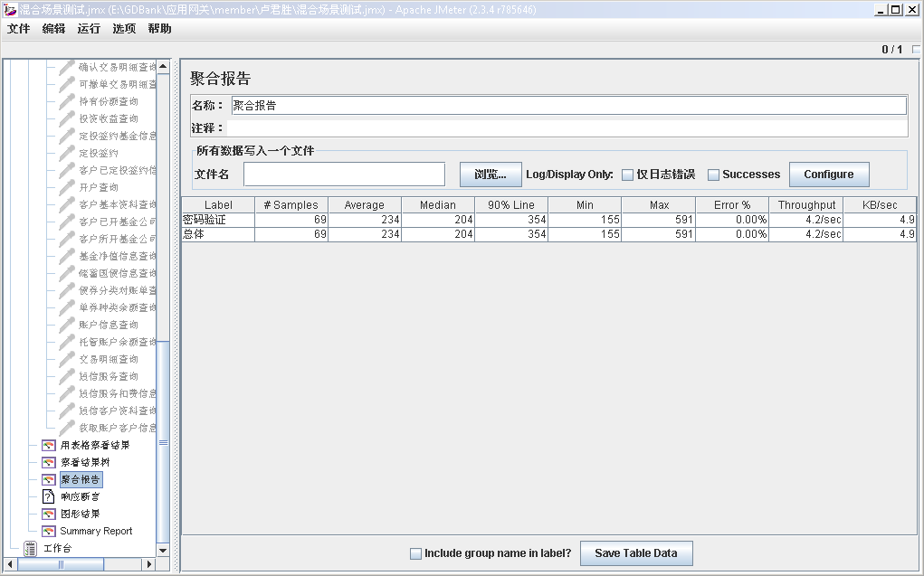Click the pipette icon of 可撤单交易明细 sampler
Image resolution: width=924 pixels, height=576 pixels.
(67, 84)
